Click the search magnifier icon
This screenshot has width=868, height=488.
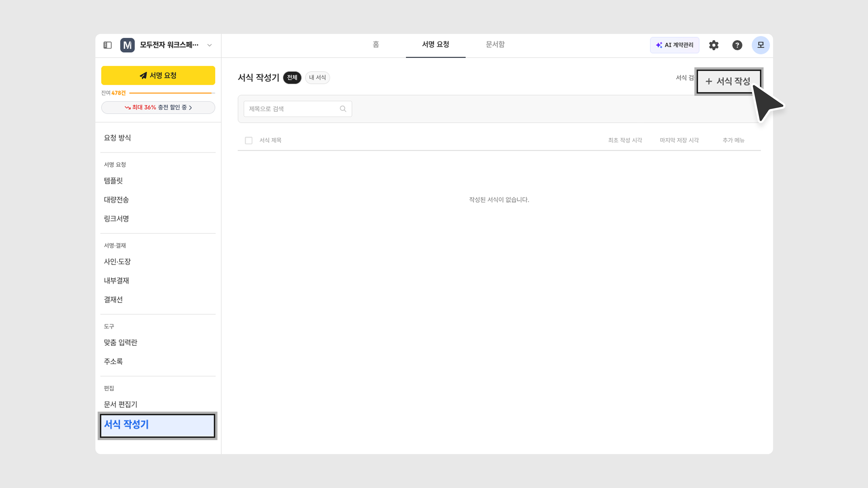tap(343, 109)
